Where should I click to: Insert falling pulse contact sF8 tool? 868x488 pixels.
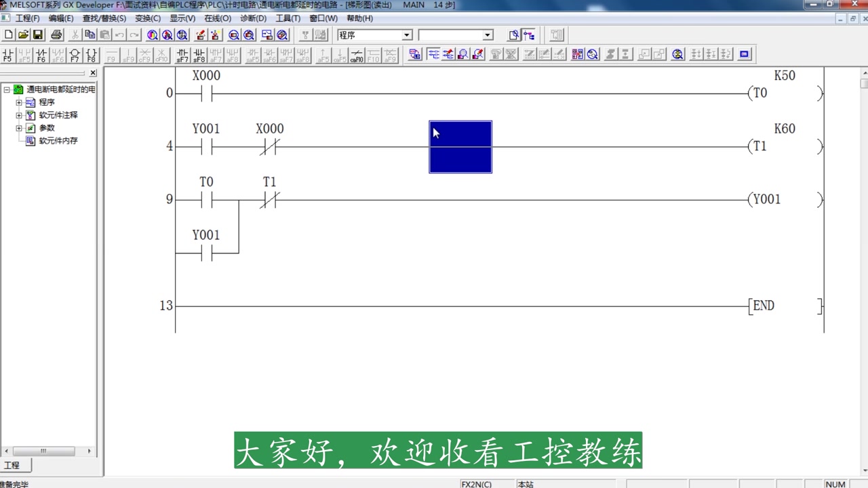(199, 55)
